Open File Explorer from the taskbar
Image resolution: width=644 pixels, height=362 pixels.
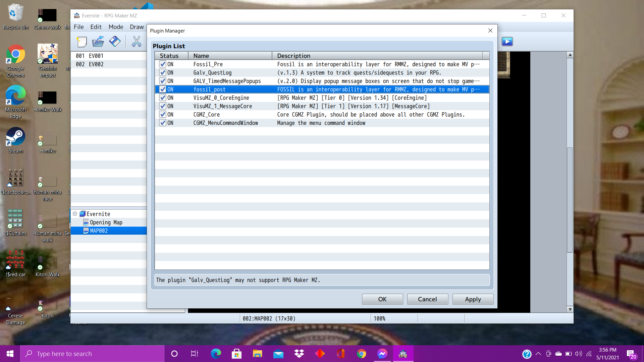coord(257,354)
